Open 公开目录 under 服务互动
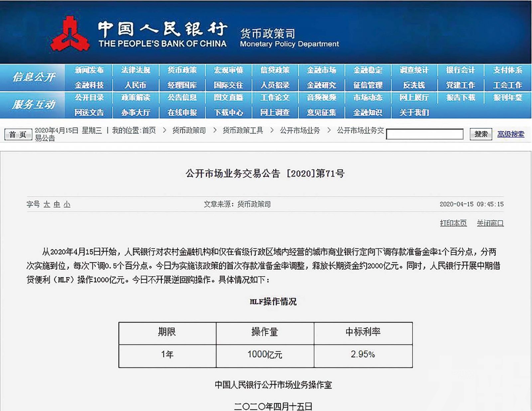532x411 pixels. pos(89,97)
